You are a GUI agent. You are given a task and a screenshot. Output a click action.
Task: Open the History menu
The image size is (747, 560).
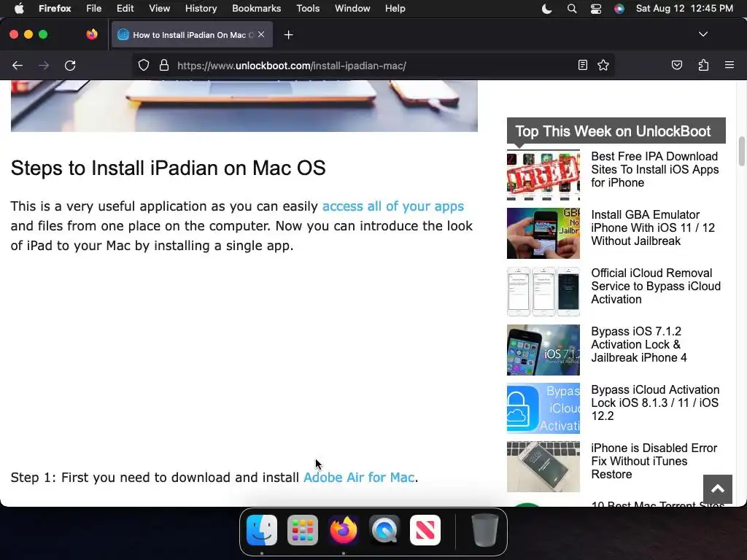coord(201,9)
